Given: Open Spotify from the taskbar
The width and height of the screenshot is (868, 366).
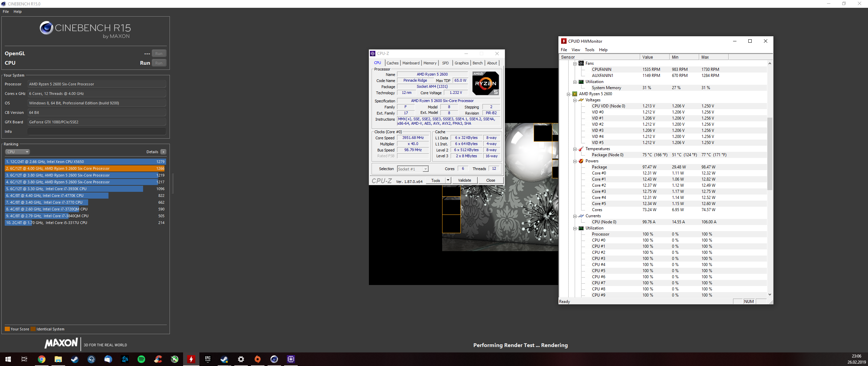Looking at the screenshot, I should (141, 359).
